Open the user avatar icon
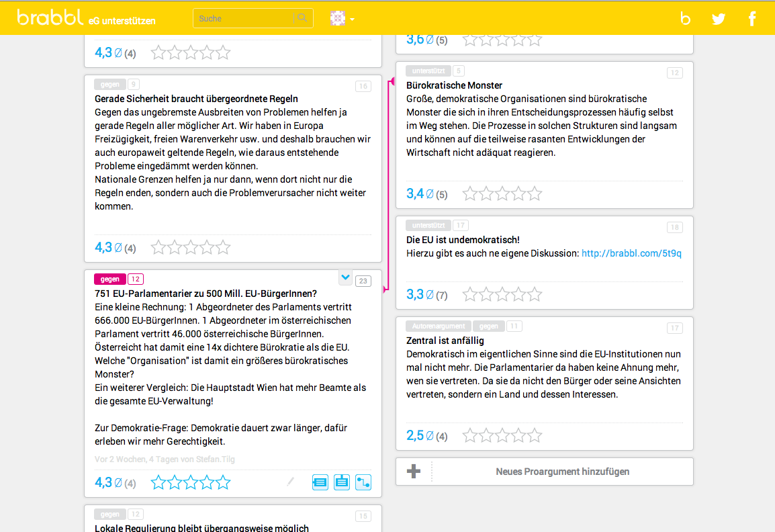Viewport: 775px width, 532px height. [338, 18]
